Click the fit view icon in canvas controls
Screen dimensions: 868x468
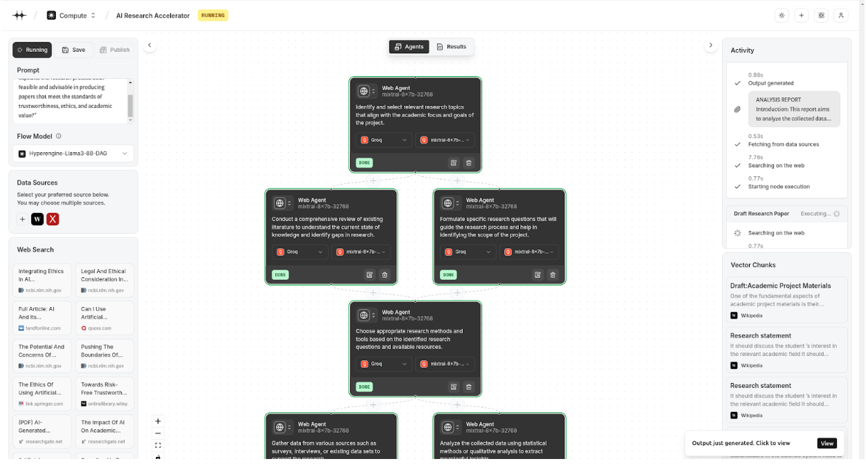click(x=158, y=445)
